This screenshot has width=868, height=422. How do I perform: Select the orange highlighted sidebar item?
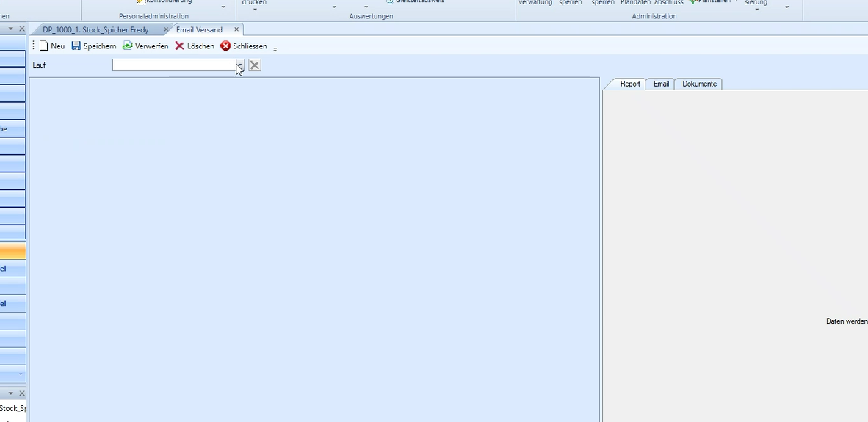point(12,252)
